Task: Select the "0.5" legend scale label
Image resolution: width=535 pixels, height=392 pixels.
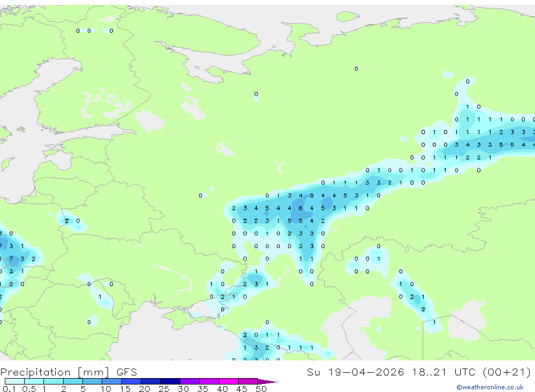Action: [x=29, y=389]
